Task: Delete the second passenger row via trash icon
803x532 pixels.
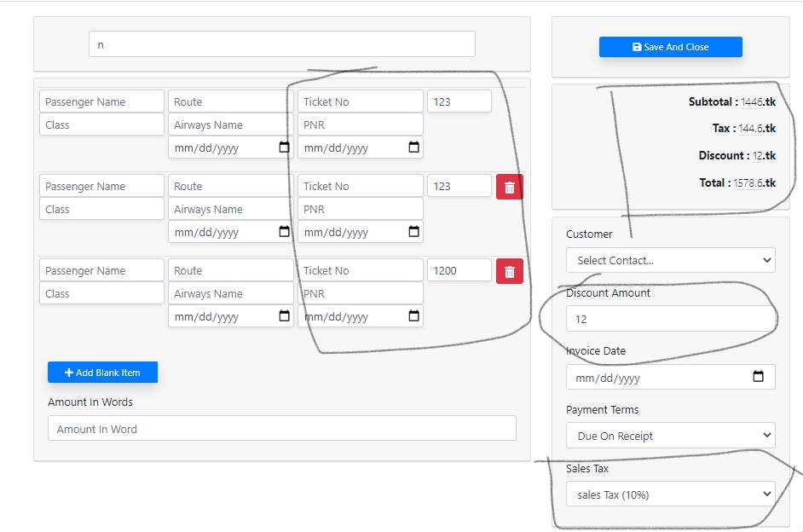Action: (x=509, y=187)
